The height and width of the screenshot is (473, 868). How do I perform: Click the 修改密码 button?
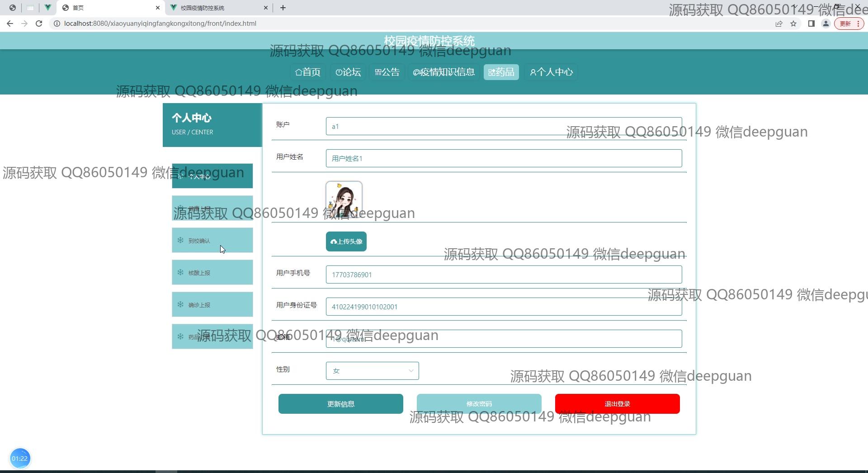479,404
